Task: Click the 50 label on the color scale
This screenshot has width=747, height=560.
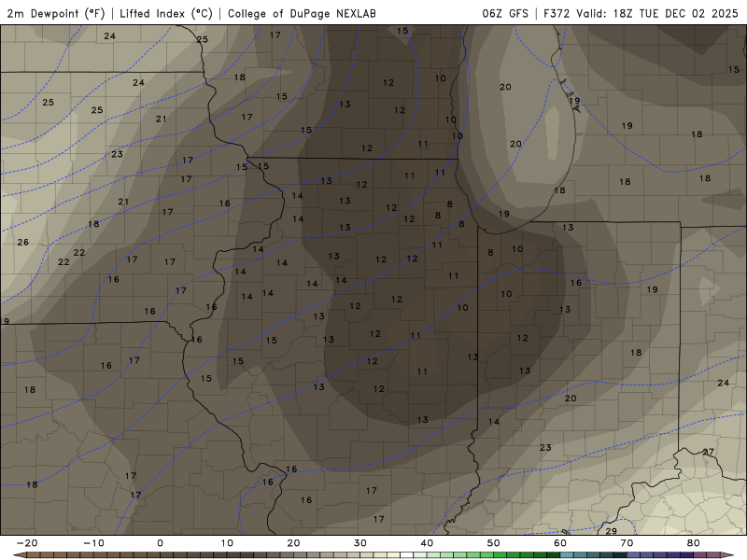Action: pos(494,543)
